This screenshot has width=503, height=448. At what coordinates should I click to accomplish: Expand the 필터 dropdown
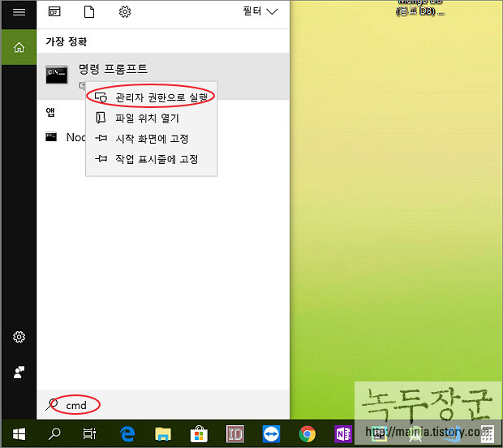click(260, 12)
